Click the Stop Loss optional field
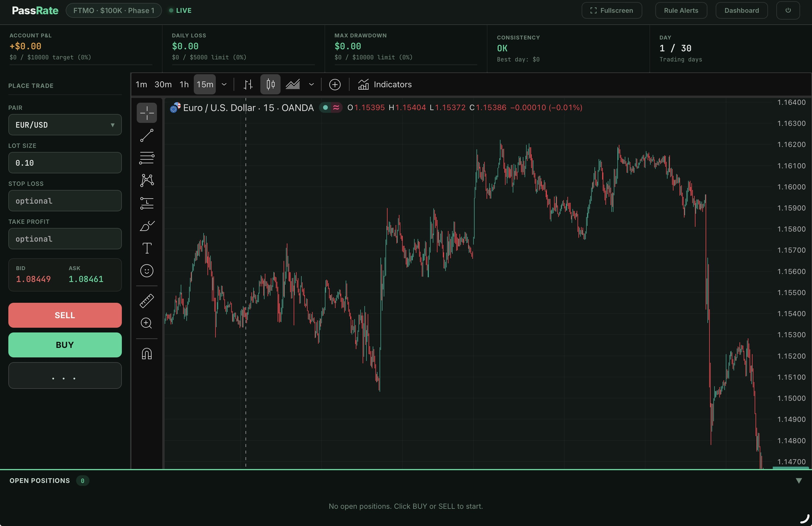 pos(65,201)
